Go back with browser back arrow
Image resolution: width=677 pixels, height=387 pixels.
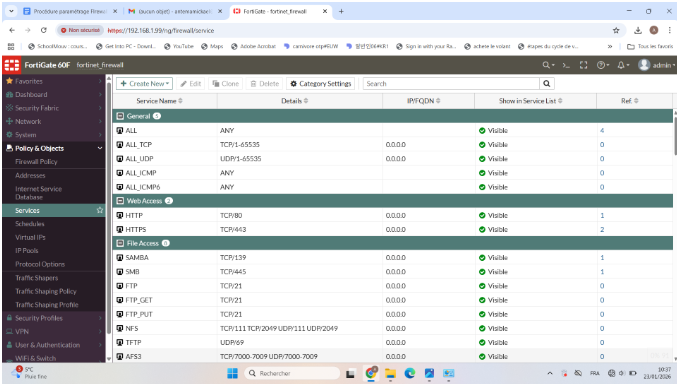tap(12, 30)
